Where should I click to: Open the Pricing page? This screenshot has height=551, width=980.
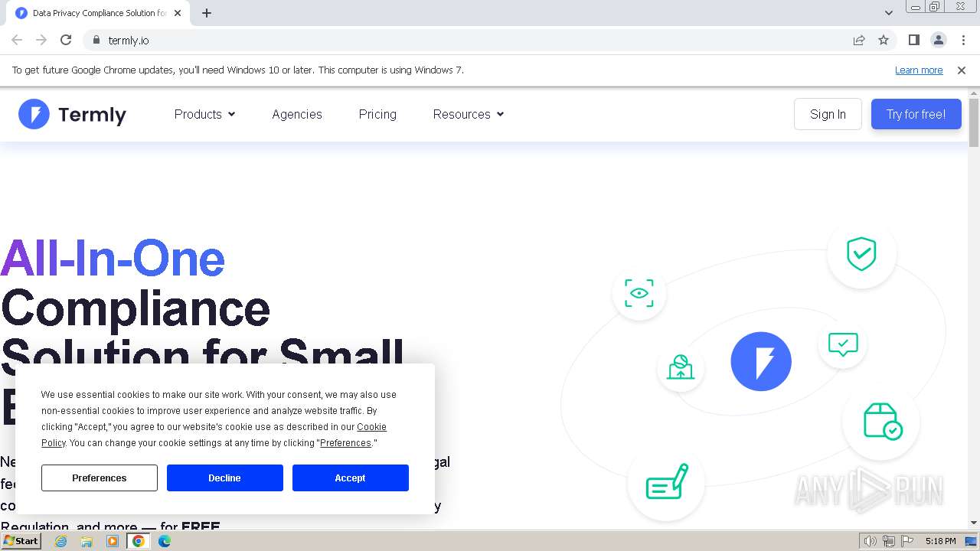point(377,114)
